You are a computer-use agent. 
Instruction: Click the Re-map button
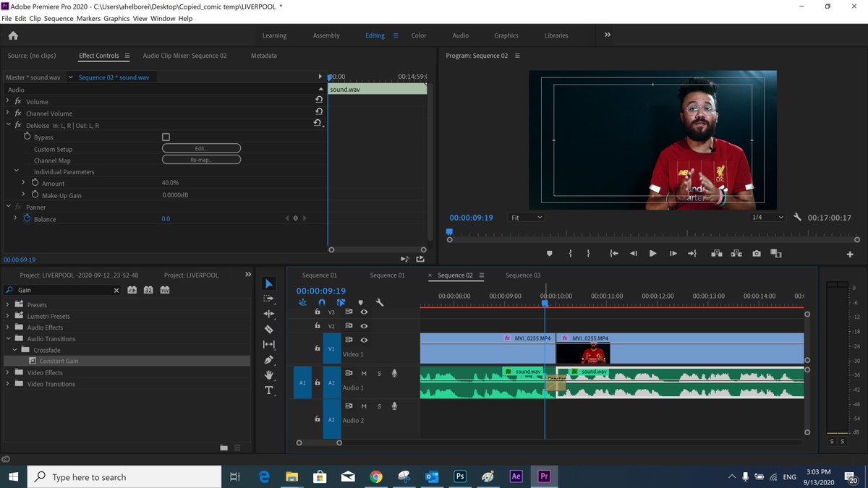(201, 160)
